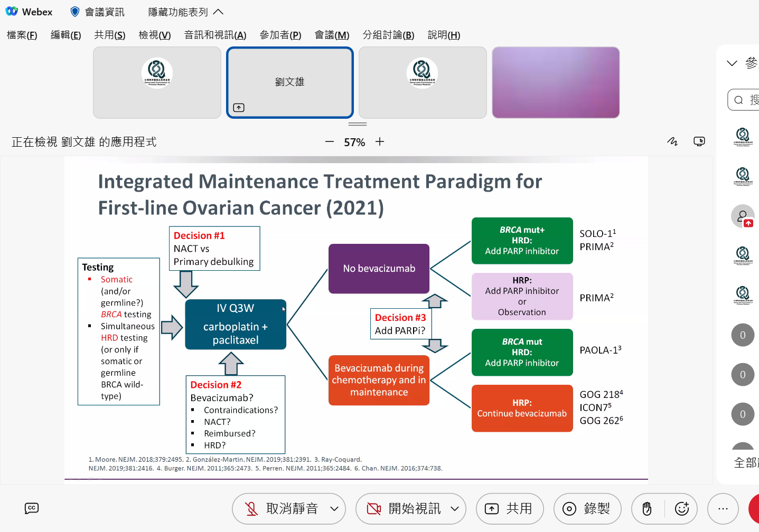Select the purple blurred video thumbnail
The image size is (759, 532).
556,82
